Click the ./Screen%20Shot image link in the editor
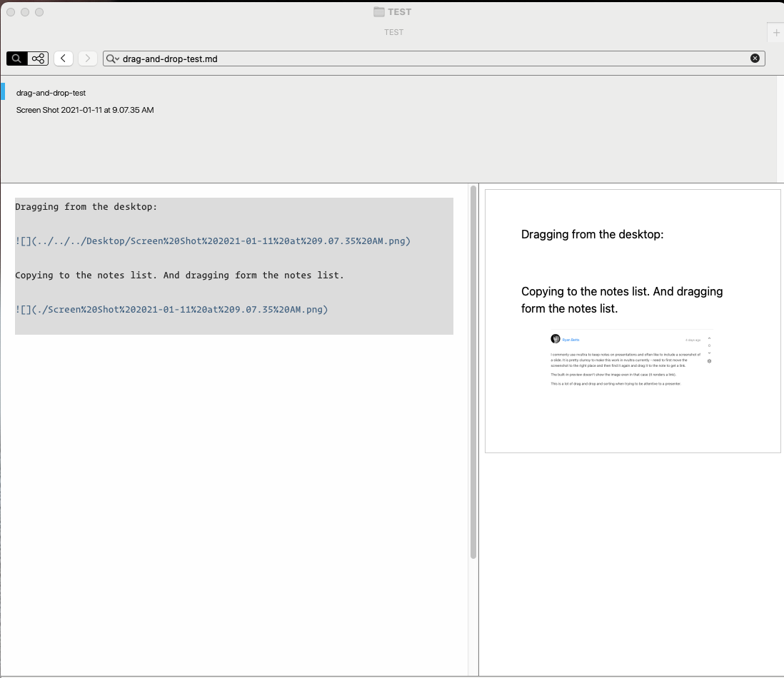 pos(171,310)
